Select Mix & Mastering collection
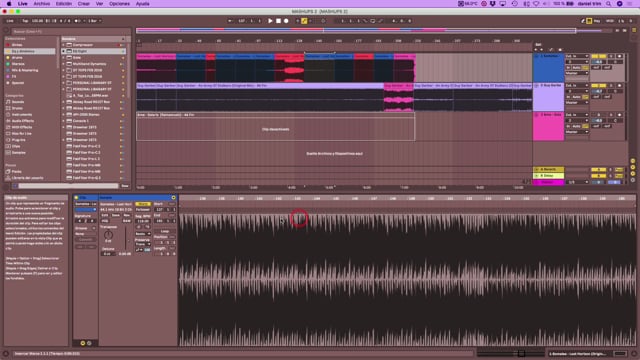Image resolution: width=640 pixels, height=360 pixels. pyautogui.click(x=24, y=70)
